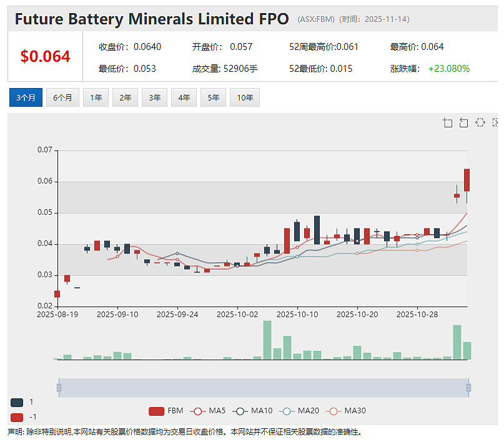Hide the MA10 line via legend
The height and width of the screenshot is (447, 504).
click(252, 411)
